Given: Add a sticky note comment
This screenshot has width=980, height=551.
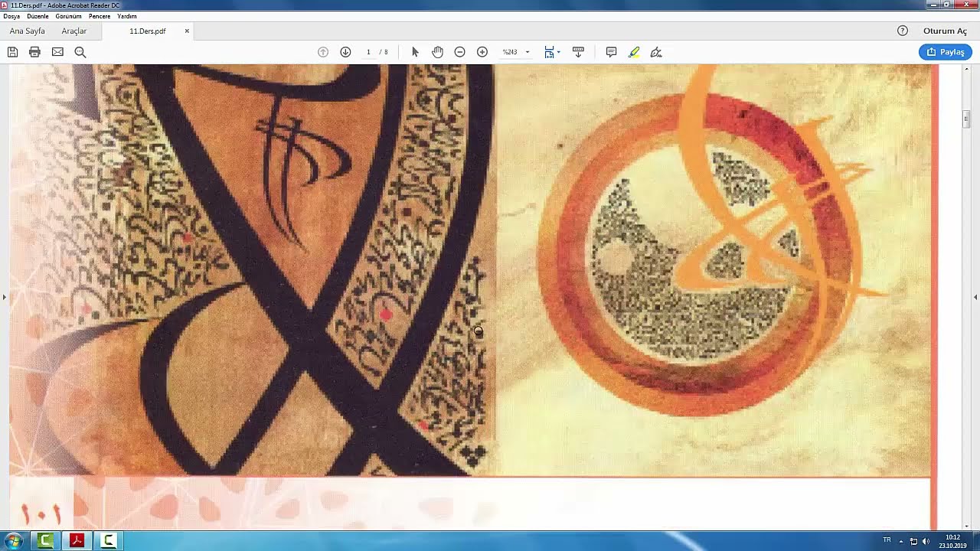Looking at the screenshot, I should pos(611,52).
